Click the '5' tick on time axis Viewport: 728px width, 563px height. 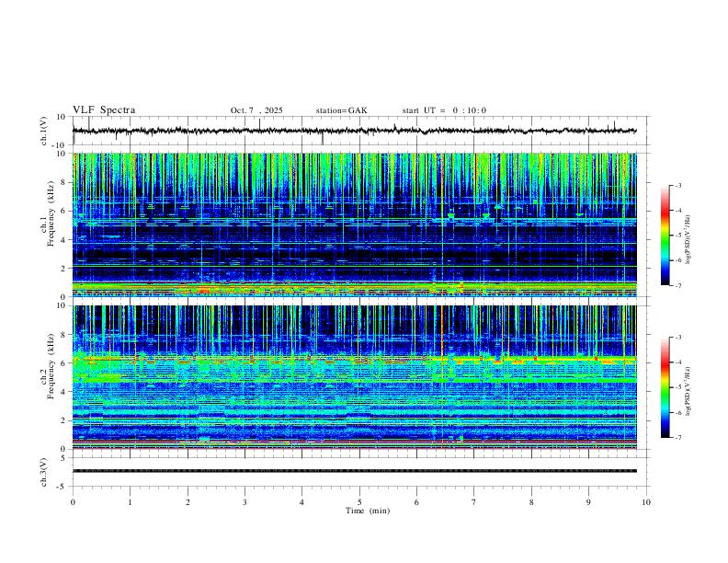(359, 502)
